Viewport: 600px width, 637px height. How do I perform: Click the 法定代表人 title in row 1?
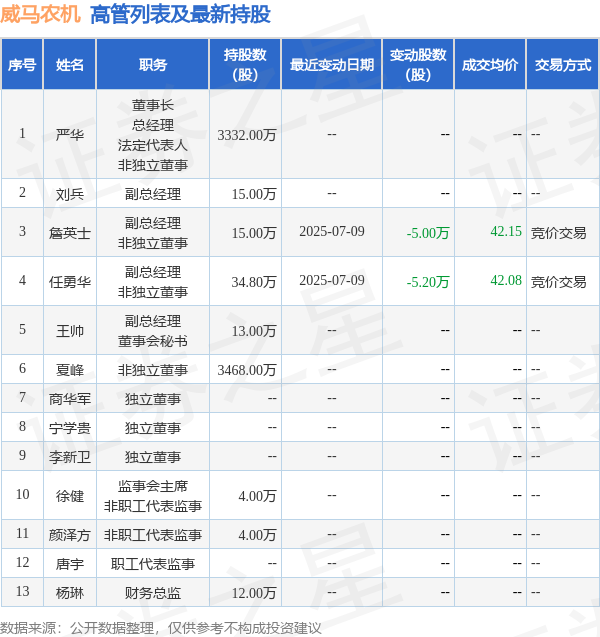click(153, 145)
